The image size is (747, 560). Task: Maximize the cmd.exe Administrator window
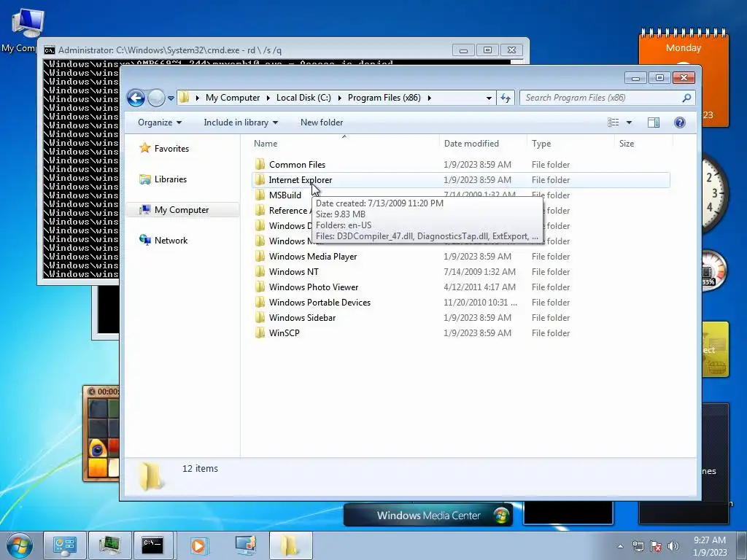point(487,50)
